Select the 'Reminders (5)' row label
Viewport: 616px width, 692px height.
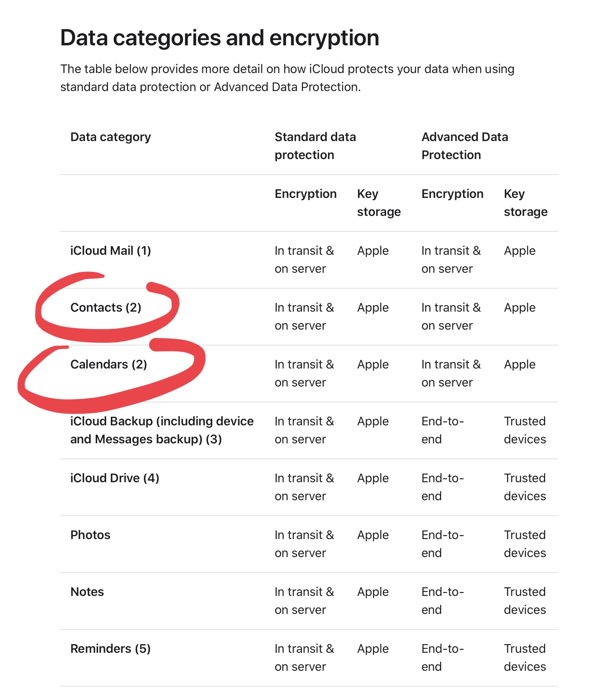(x=110, y=648)
